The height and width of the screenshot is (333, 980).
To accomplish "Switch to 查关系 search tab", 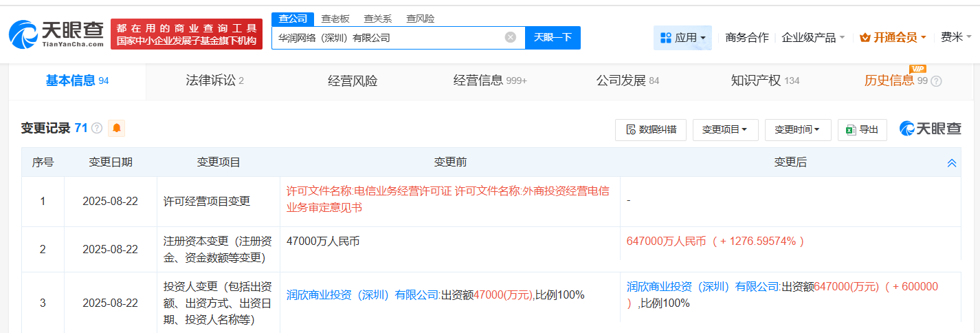I will (377, 19).
